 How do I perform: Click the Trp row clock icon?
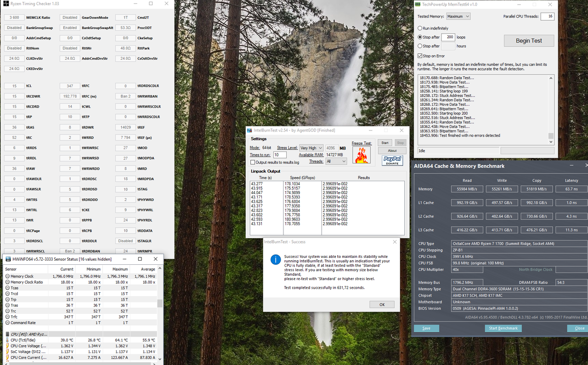tap(7, 299)
